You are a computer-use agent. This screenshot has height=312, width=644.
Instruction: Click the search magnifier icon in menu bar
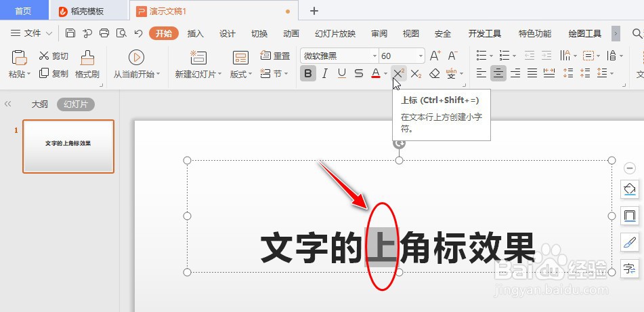(x=637, y=33)
